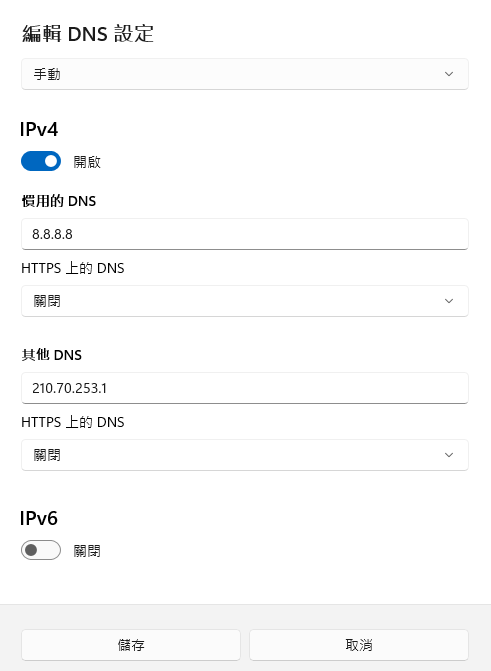Cancel changes with 取消 button
Image resolution: width=491 pixels, height=671 pixels.
[359, 645]
